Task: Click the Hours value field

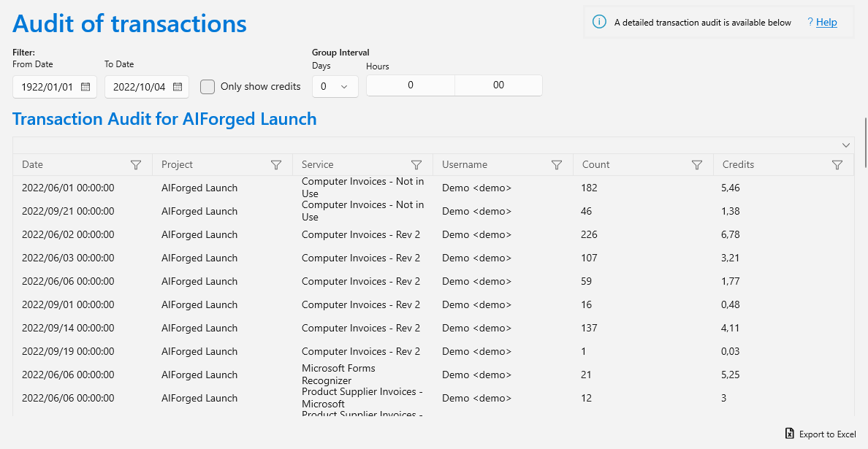Action: (x=410, y=85)
